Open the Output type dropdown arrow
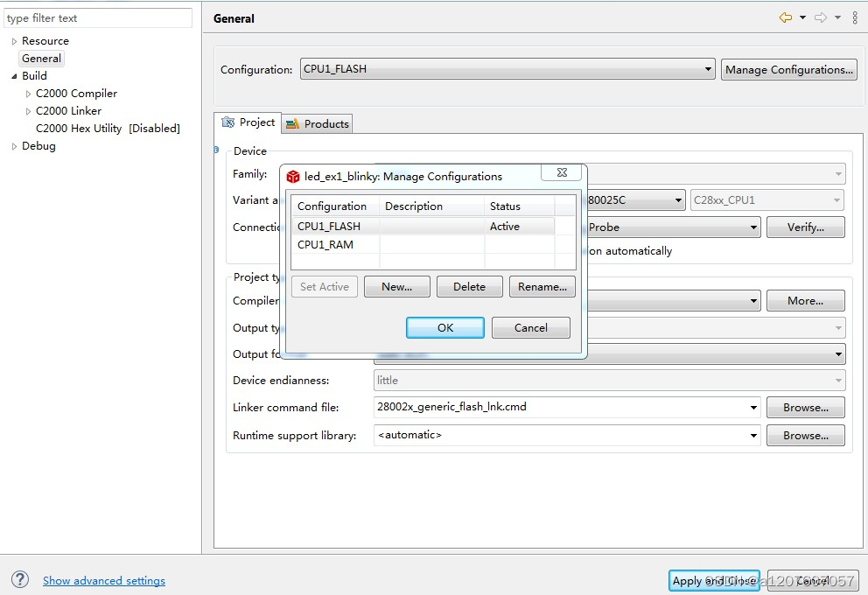 pyautogui.click(x=838, y=328)
